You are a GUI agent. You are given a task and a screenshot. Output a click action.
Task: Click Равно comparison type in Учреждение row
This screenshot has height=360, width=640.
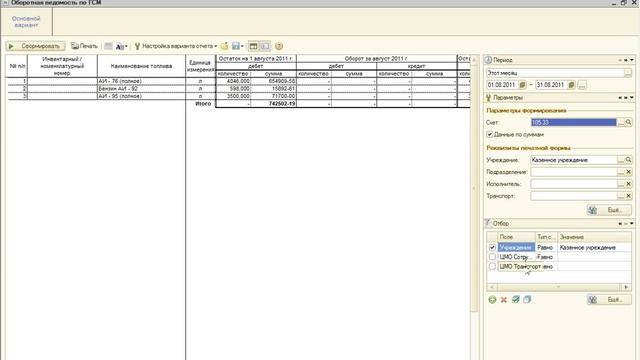pos(545,247)
